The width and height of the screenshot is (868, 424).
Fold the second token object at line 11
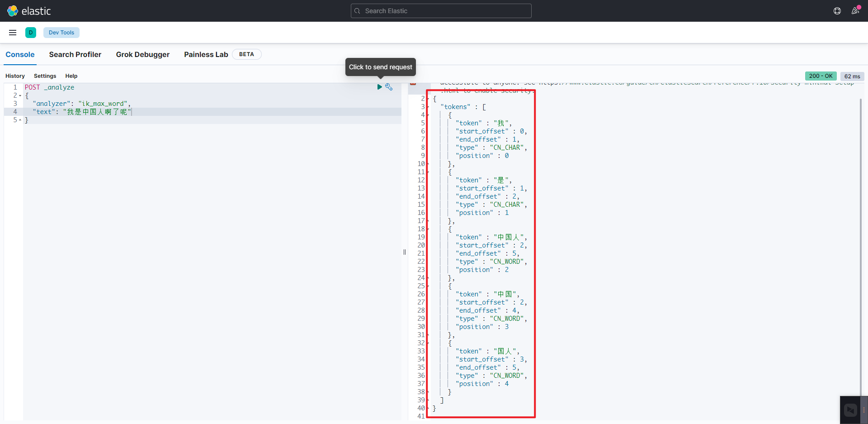[x=428, y=172]
